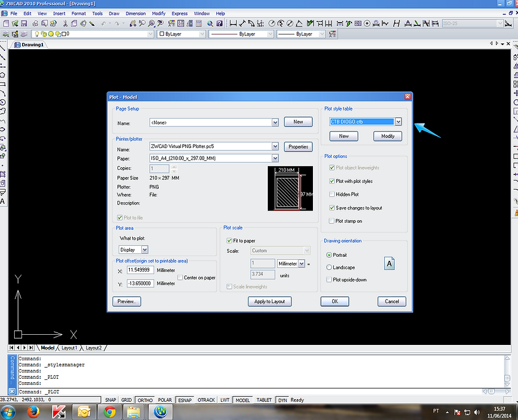Open the layer selector dropdown

(x=150, y=34)
